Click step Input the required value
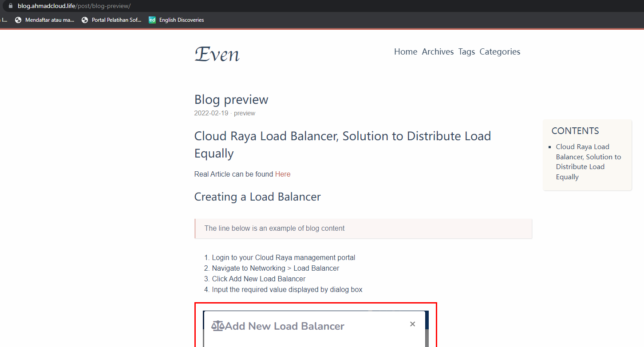The image size is (644, 347). [287, 289]
